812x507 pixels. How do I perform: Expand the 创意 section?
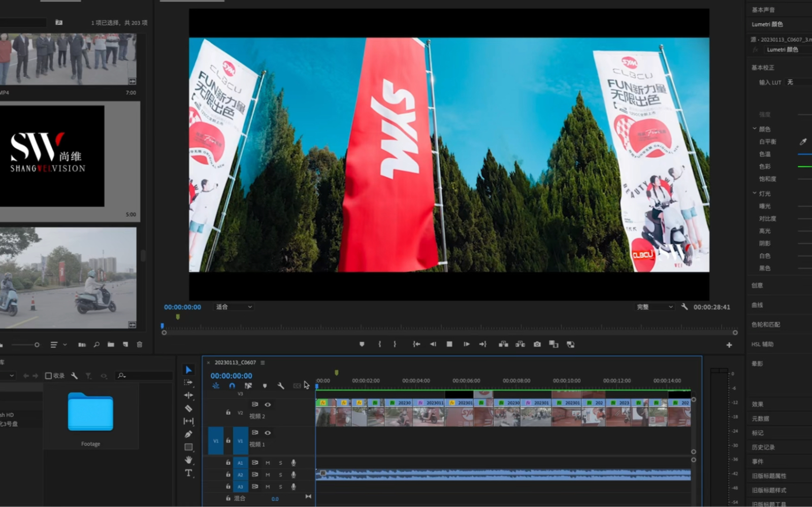757,285
